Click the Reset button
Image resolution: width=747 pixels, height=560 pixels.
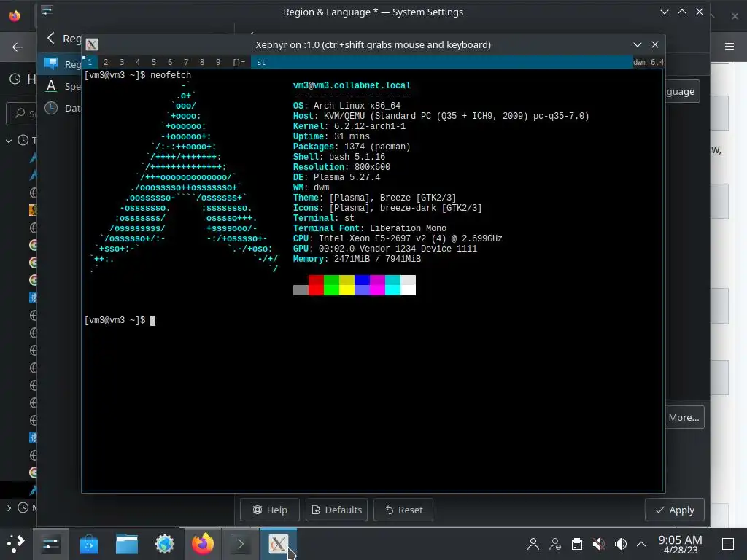coord(403,510)
